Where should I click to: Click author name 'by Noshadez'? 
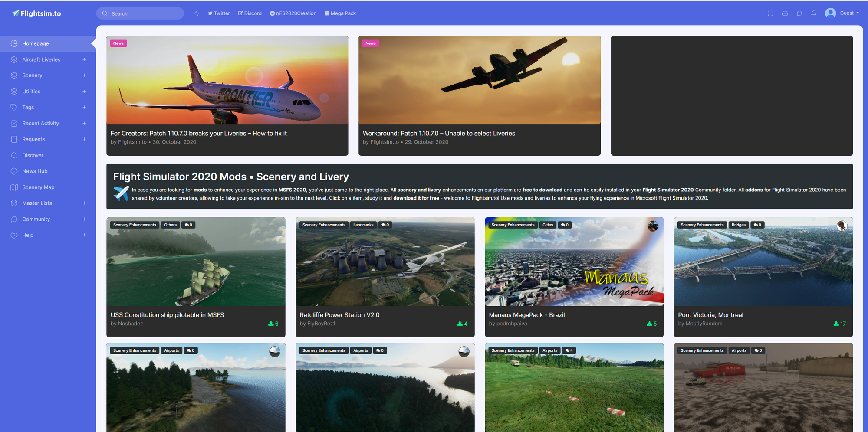127,324
